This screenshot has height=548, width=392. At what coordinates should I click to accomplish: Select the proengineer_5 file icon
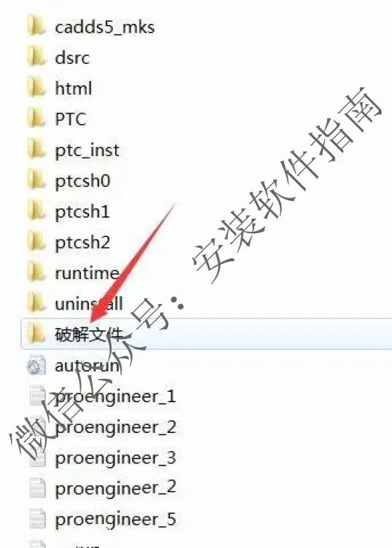pyautogui.click(x=37, y=519)
